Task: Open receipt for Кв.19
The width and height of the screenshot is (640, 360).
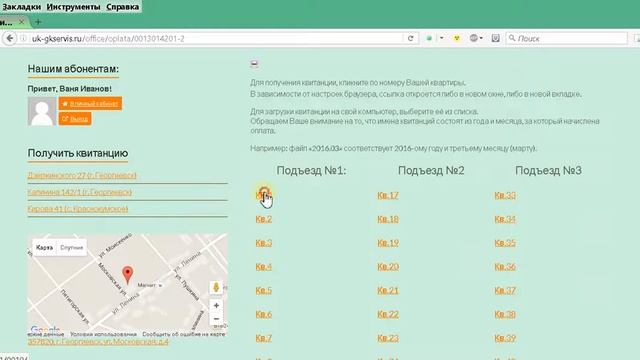Action: click(x=388, y=243)
